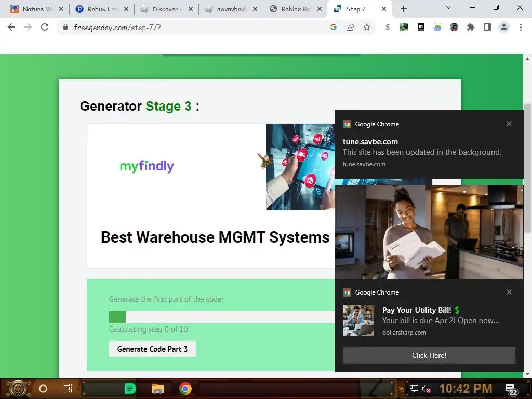Click the scrollbar down arrow
532x399 pixels.
(x=527, y=374)
